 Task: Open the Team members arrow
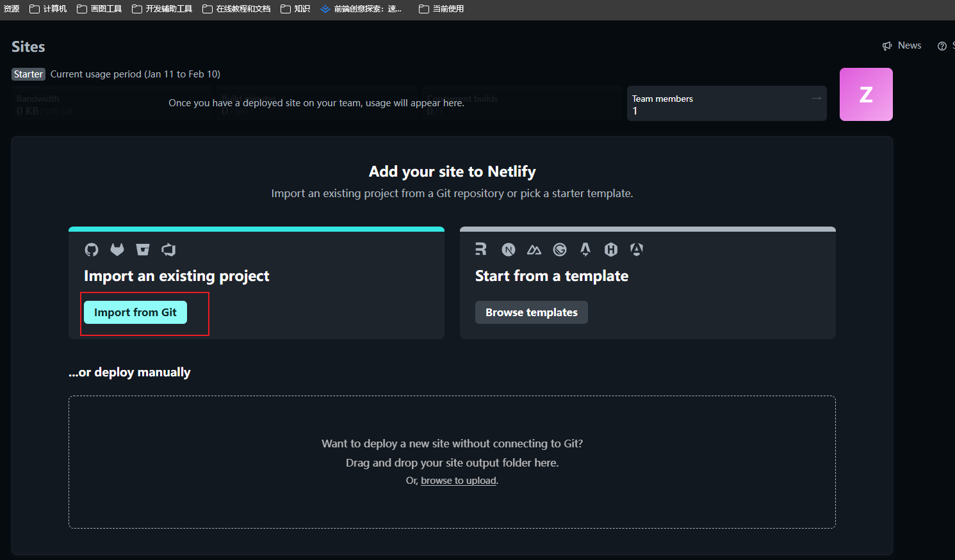pyautogui.click(x=817, y=98)
